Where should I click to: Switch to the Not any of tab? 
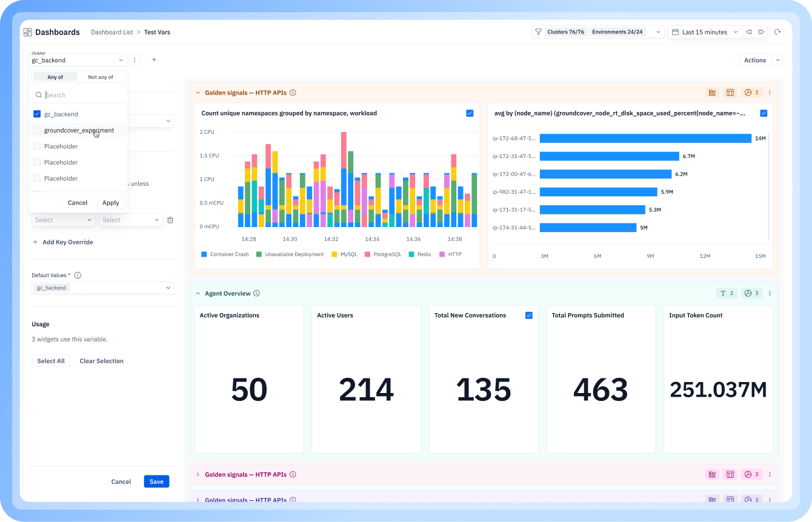click(x=101, y=77)
